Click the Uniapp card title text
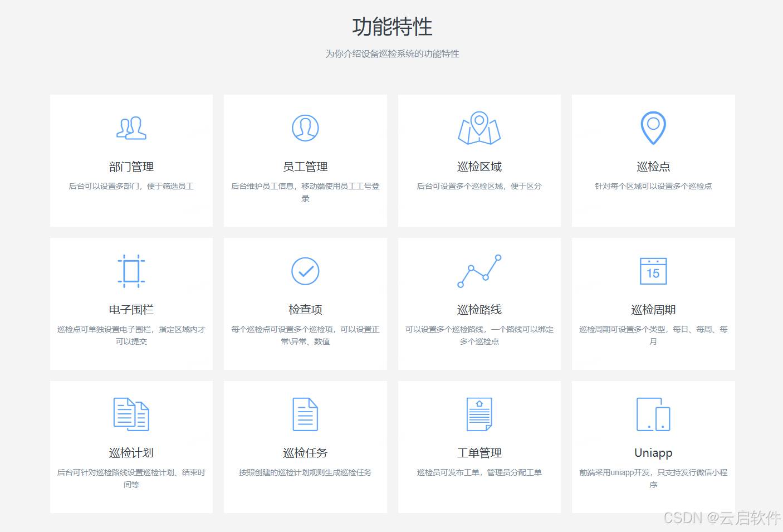 tap(653, 453)
